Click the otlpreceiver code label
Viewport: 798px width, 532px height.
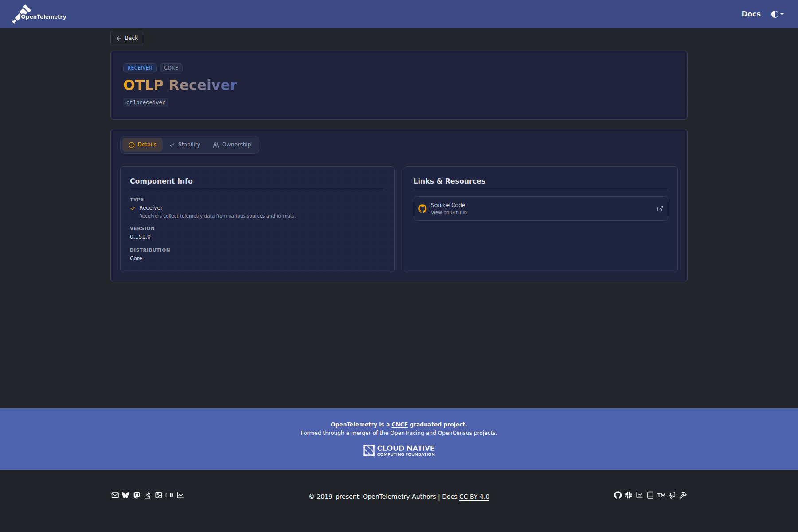146,102
